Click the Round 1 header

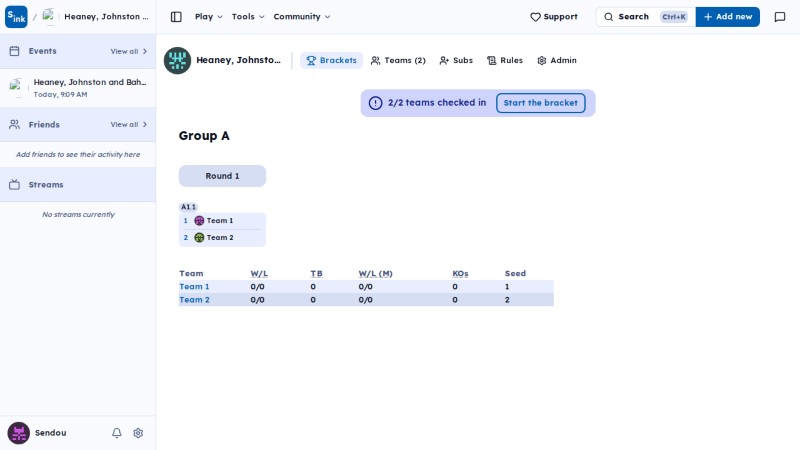(222, 176)
